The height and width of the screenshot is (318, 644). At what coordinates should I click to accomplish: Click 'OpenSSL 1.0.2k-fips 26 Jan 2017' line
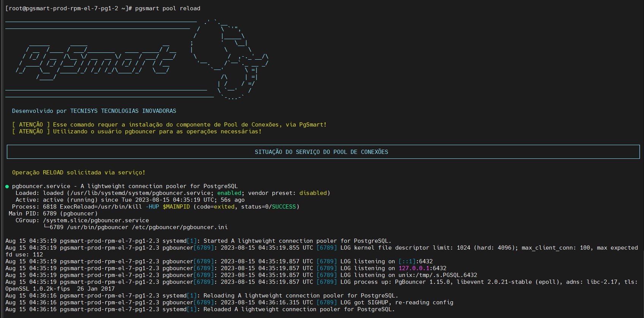coord(60,289)
